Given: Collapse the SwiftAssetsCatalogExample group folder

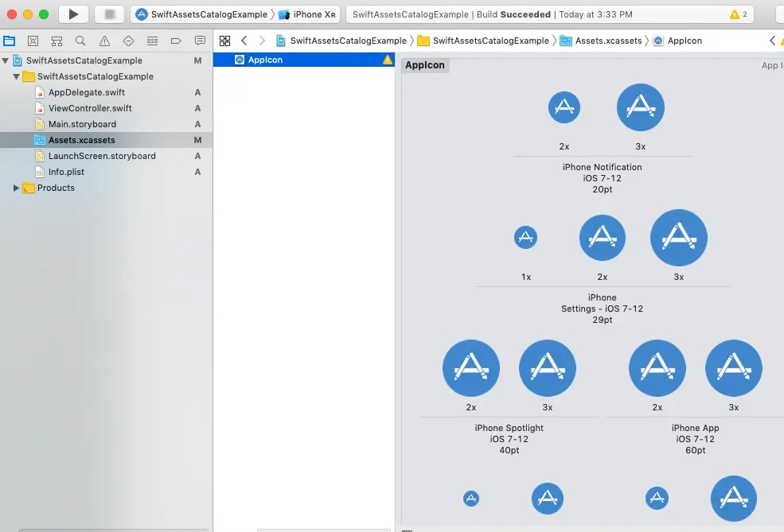Looking at the screenshot, I should [16, 76].
